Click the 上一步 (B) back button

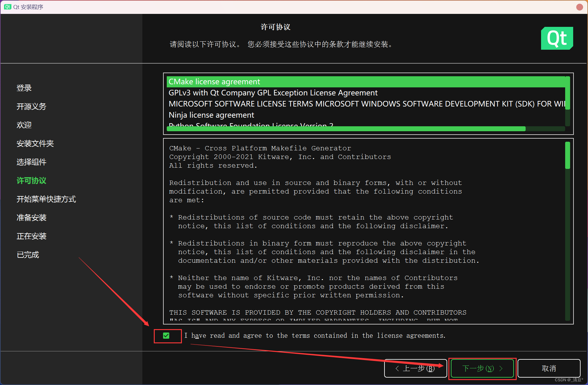(415, 368)
